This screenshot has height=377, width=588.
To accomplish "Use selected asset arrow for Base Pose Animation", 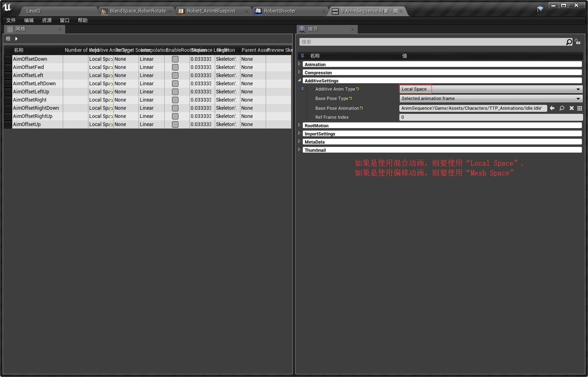I will coord(552,108).
